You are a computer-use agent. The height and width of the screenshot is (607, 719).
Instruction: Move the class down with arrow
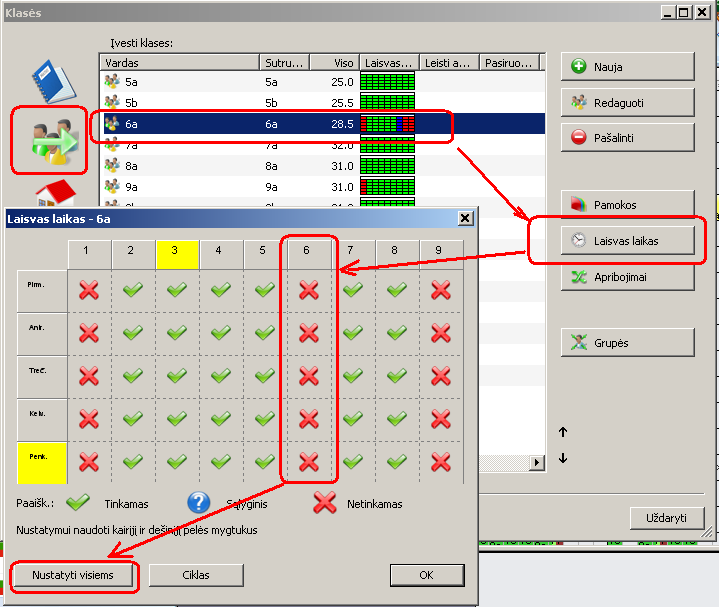[563, 459]
